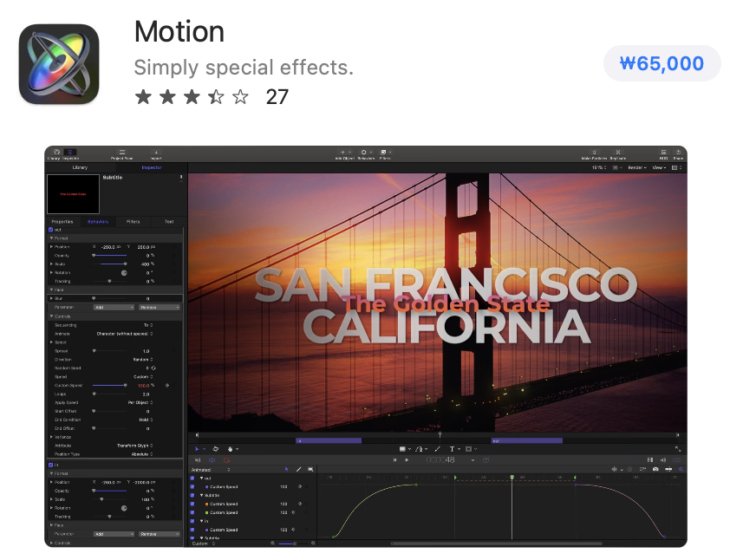Choose the Select/Transform arrow tool
The width and height of the screenshot is (730, 560).
click(197, 449)
